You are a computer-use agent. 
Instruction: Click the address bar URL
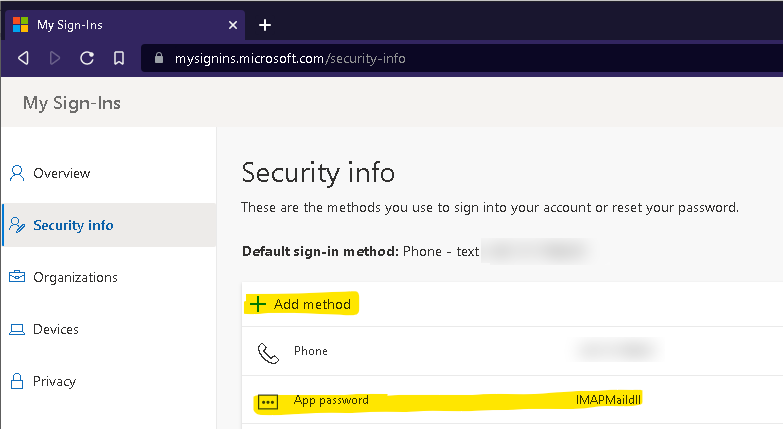[x=290, y=58]
